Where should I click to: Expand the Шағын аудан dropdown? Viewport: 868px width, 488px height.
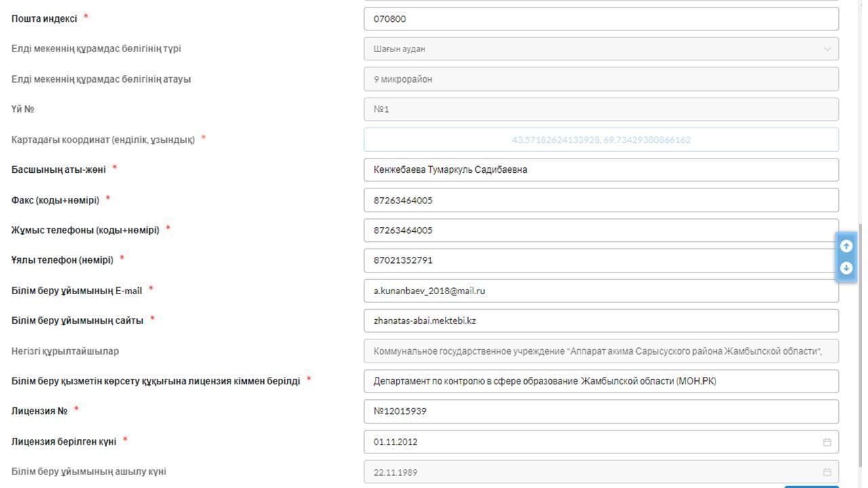click(x=601, y=49)
